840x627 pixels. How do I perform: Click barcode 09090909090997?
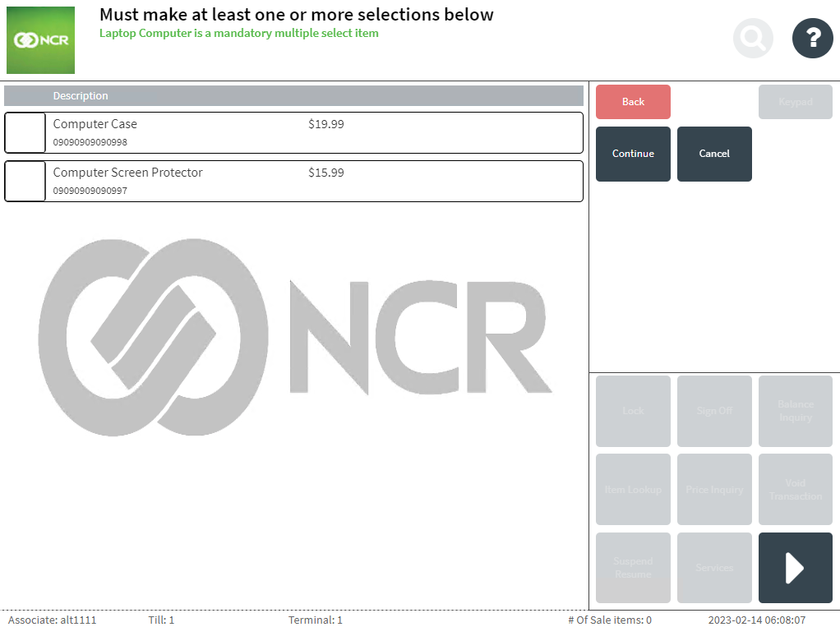90,191
